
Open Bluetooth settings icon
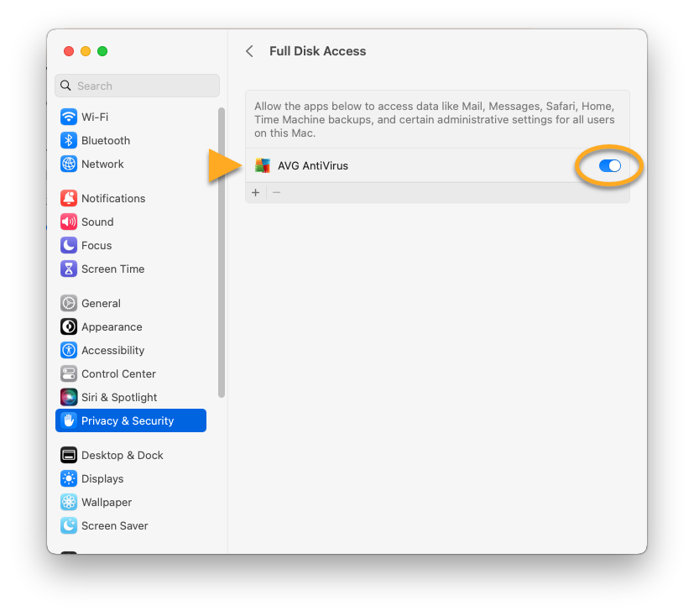(69, 140)
